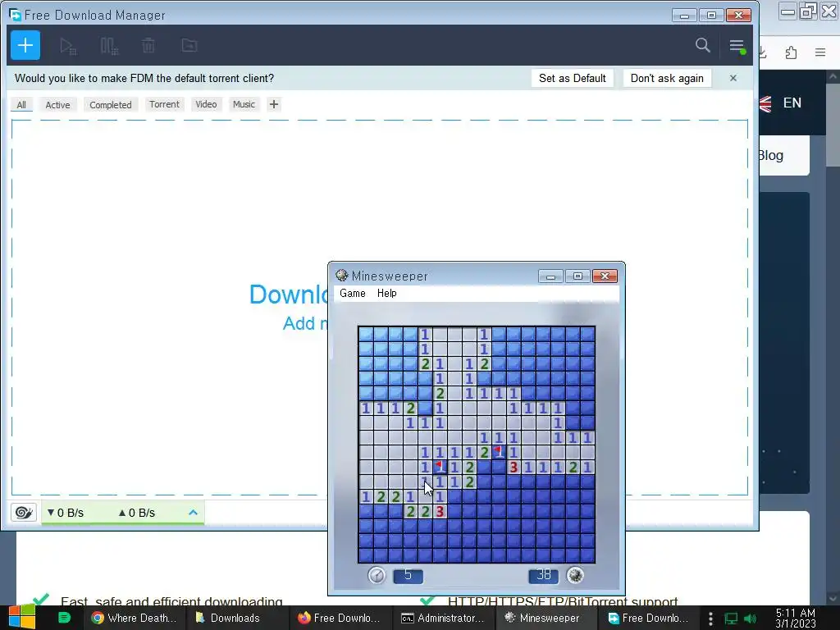
Task: Select the All downloads filter tab
Action: 21,104
